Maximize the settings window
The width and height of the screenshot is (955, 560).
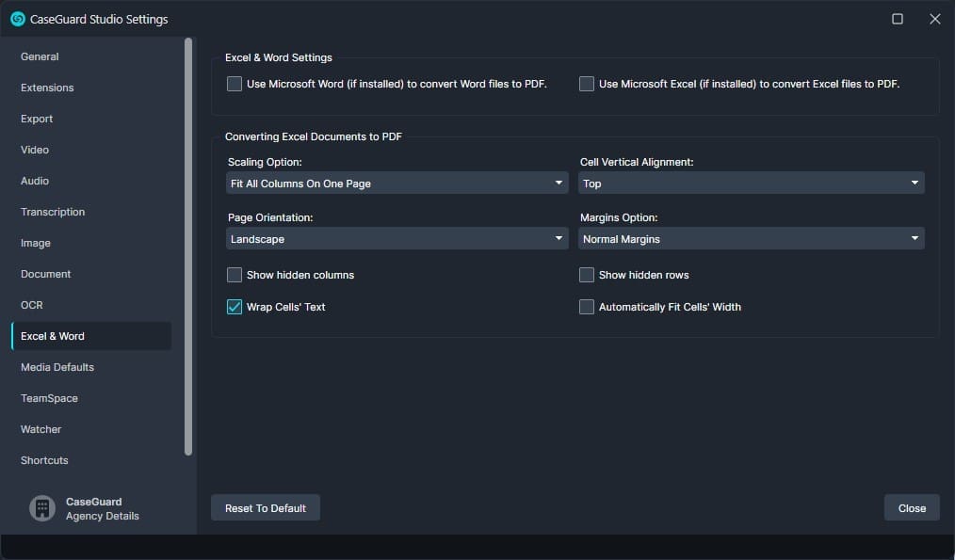[898, 19]
